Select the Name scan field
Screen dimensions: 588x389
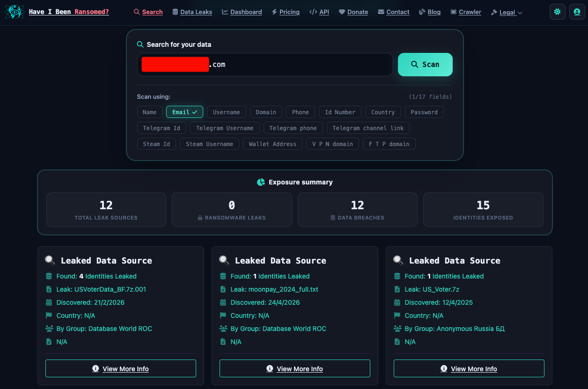click(x=150, y=112)
